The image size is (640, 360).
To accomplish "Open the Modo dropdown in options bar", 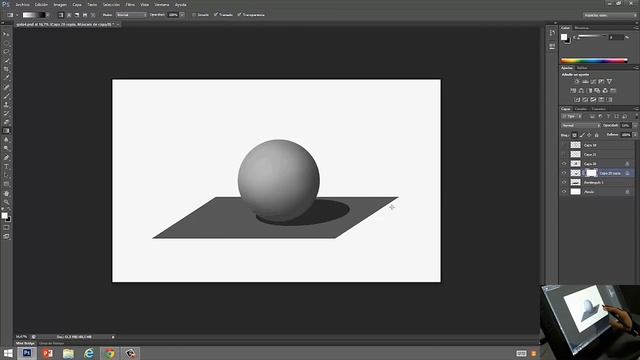I will coord(131,15).
